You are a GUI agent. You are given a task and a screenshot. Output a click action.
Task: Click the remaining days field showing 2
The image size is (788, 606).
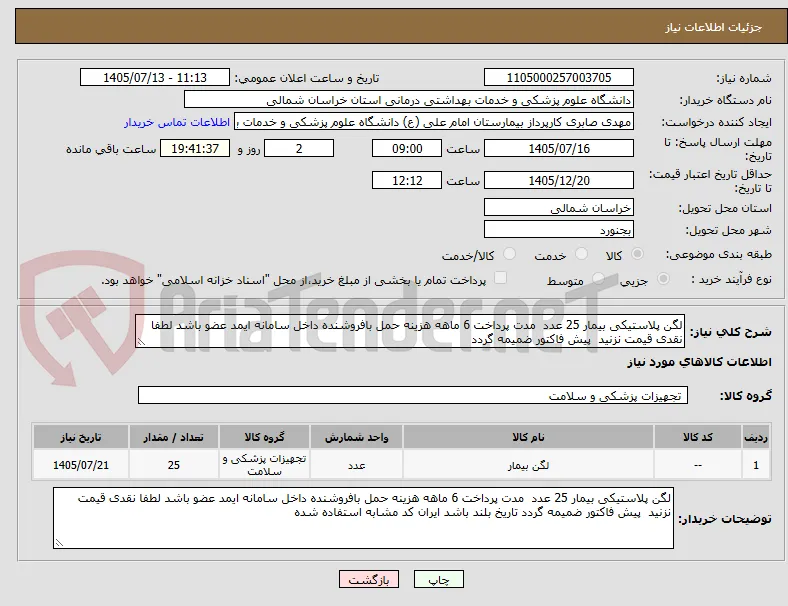(299, 148)
